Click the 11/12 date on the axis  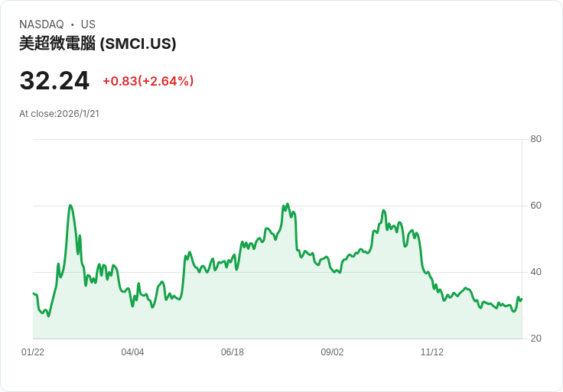pyautogui.click(x=432, y=352)
